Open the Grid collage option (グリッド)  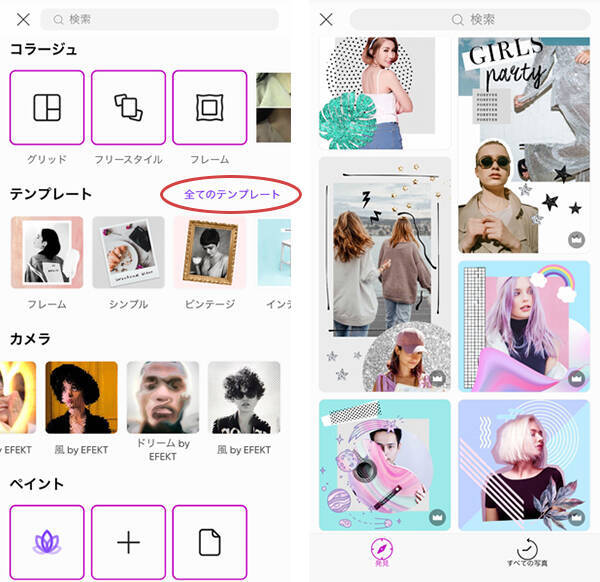pyautogui.click(x=47, y=108)
